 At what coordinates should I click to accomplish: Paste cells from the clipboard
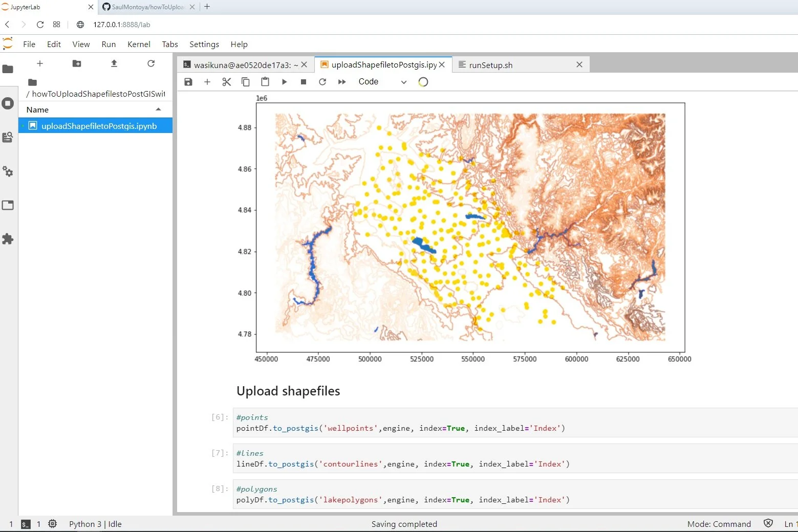tap(265, 82)
